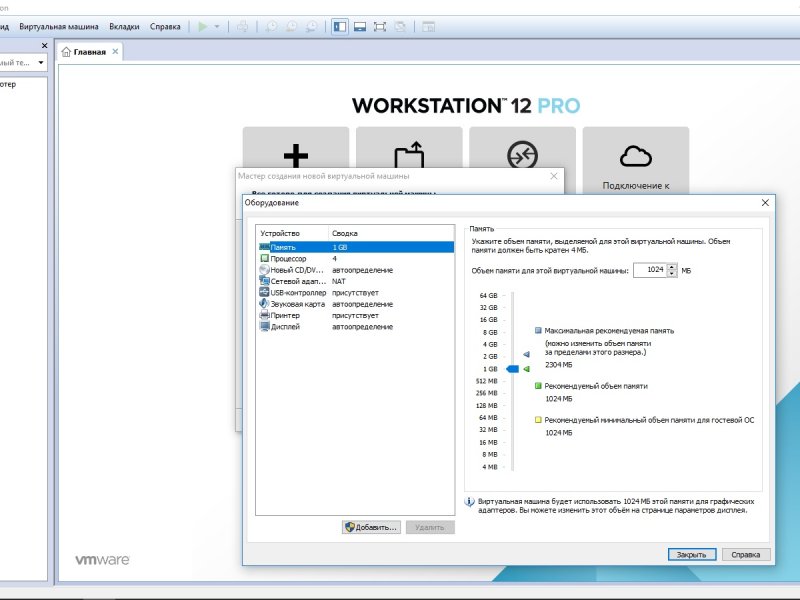Expand the library search filter dropdown
Viewport: 800px width, 600px height.
41,62
